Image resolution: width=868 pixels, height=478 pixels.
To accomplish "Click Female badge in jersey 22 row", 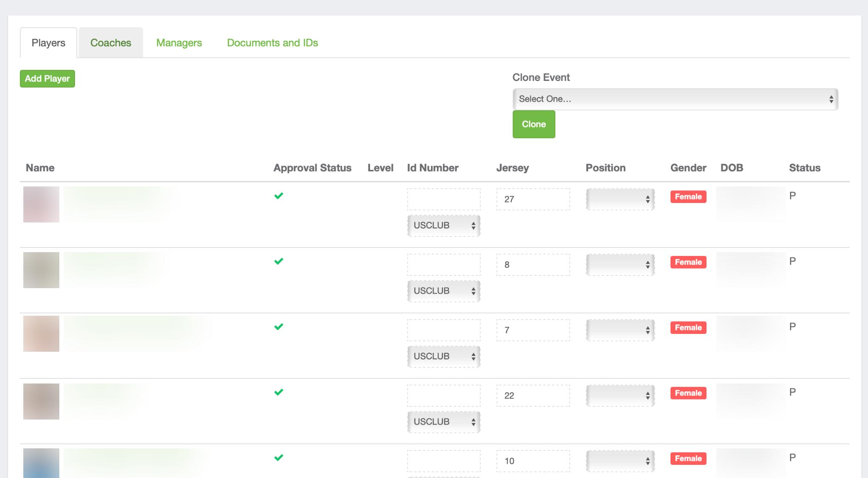I will tap(688, 393).
